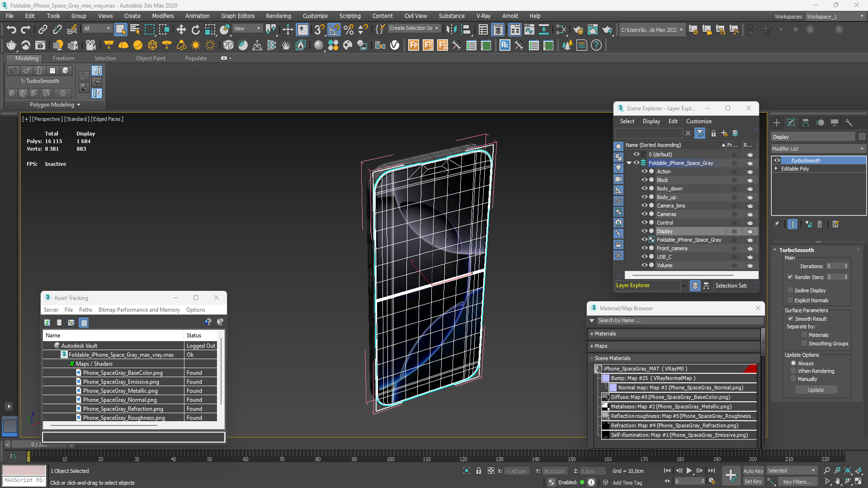Open Key Filters button
The image size is (868, 488).
797,482
